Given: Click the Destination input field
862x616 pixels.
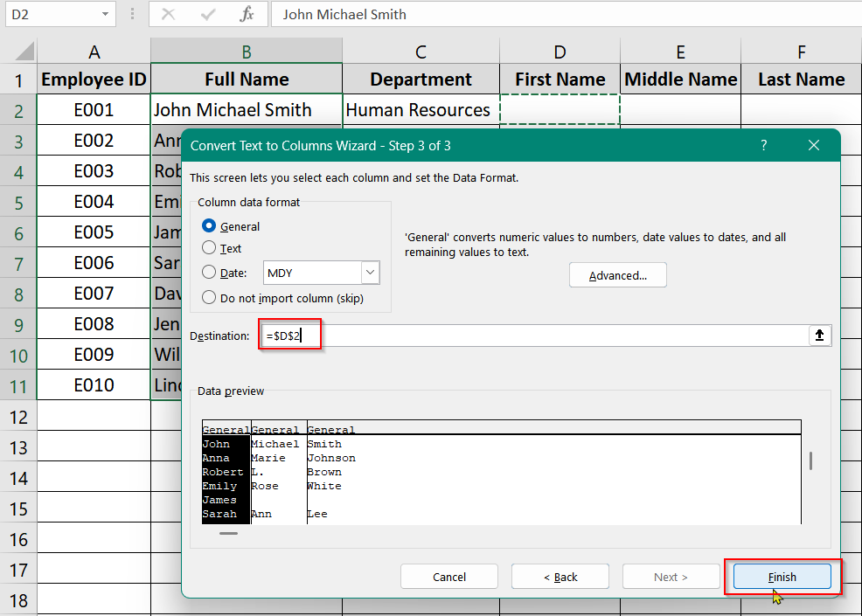Looking at the screenshot, I should coord(533,336).
